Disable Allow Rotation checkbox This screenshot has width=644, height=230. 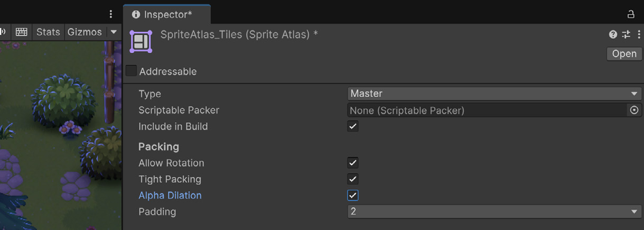click(353, 163)
